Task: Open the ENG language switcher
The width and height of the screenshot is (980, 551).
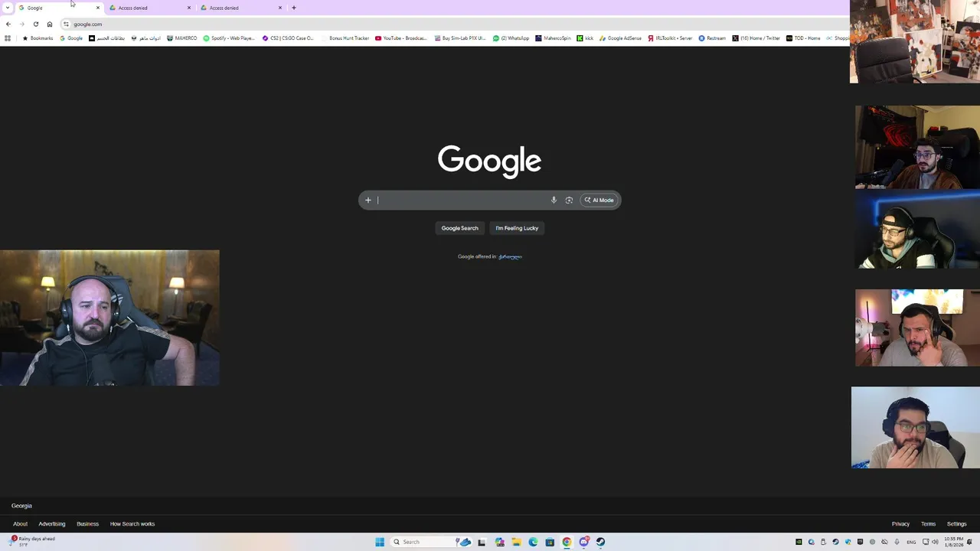Action: (911, 542)
